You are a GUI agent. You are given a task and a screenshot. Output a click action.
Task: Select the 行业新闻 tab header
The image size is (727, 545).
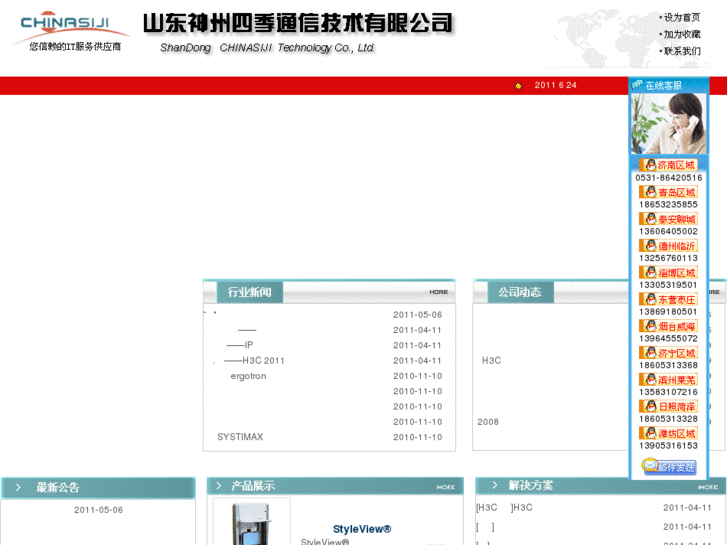[x=249, y=292]
